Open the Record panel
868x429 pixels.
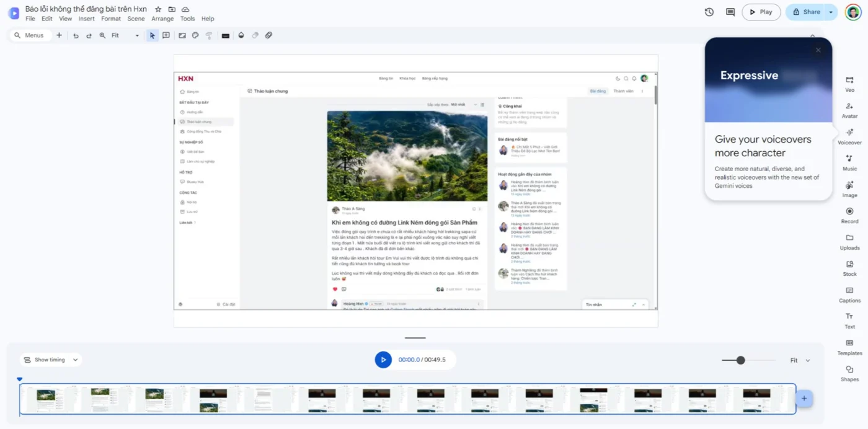pos(849,215)
